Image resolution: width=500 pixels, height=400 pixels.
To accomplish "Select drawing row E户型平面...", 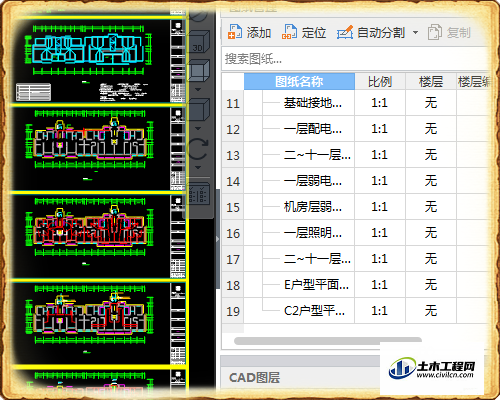I will pos(316,285).
